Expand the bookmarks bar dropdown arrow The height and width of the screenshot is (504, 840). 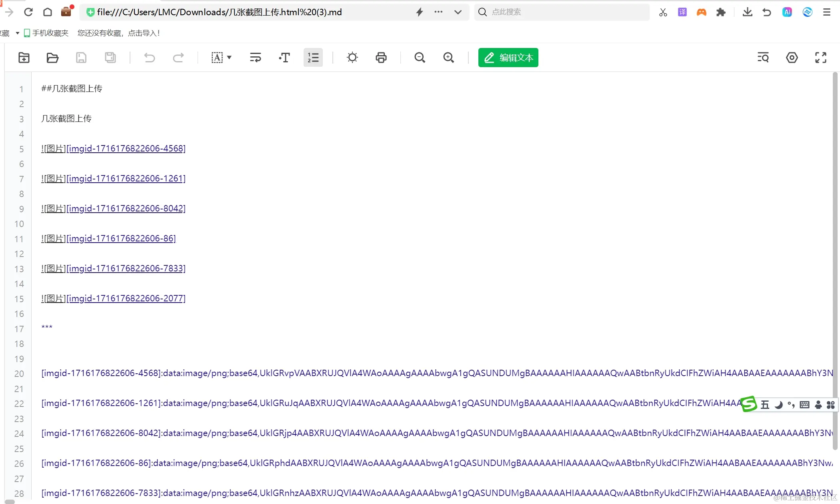(x=17, y=33)
